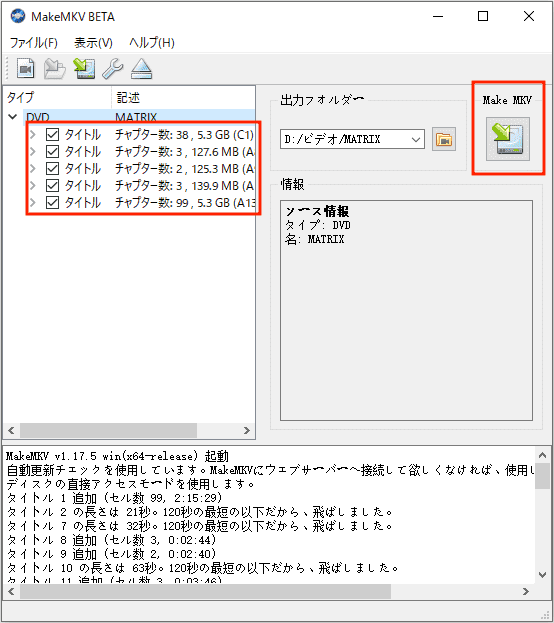
Task: Collapse the DVD MATRIX tree node
Action: (x=12, y=117)
